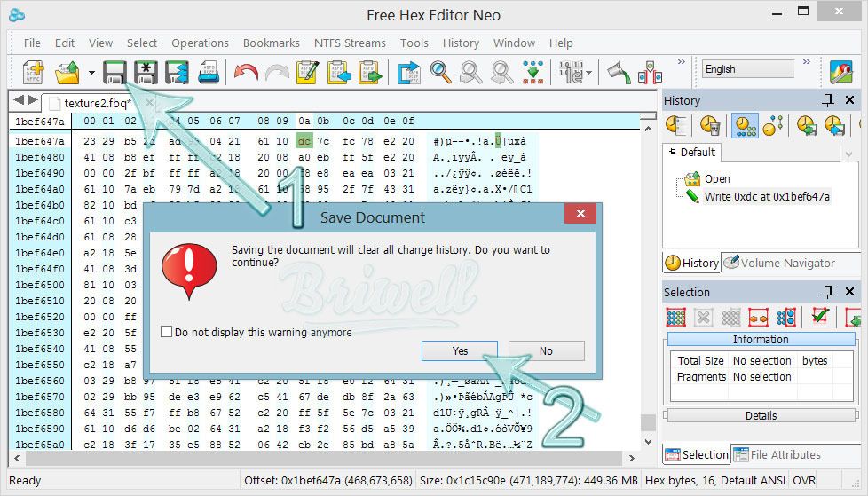868x496 pixels.
Task: Click the clear history trash clock icon
Action: point(710,125)
